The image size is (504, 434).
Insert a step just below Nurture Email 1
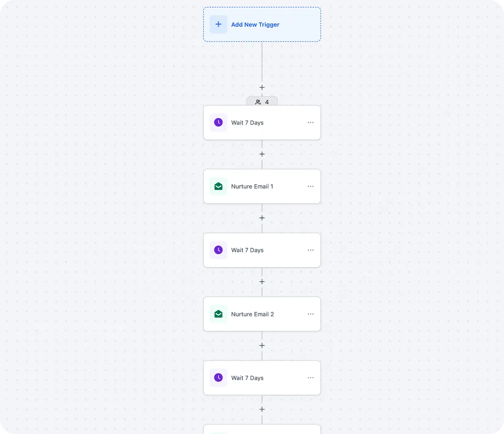coord(262,218)
